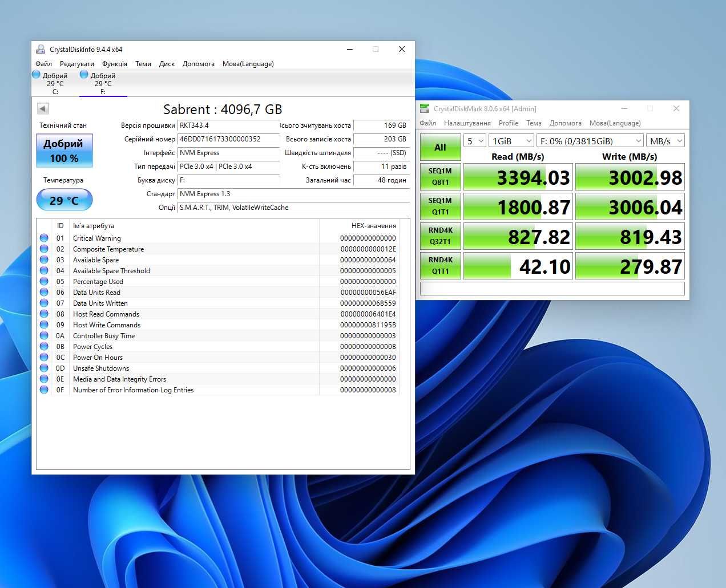Click power-on count value 11 разів

pos(382,167)
